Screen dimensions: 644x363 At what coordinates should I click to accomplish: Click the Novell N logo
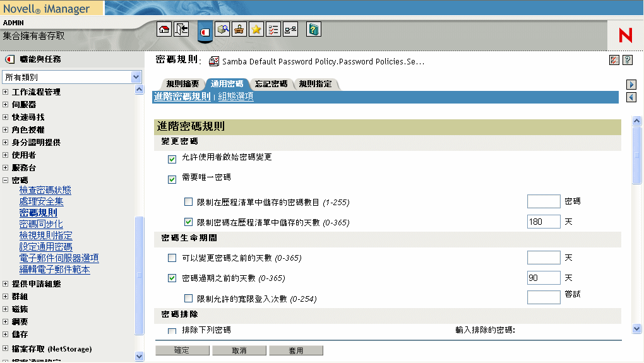coord(626,35)
